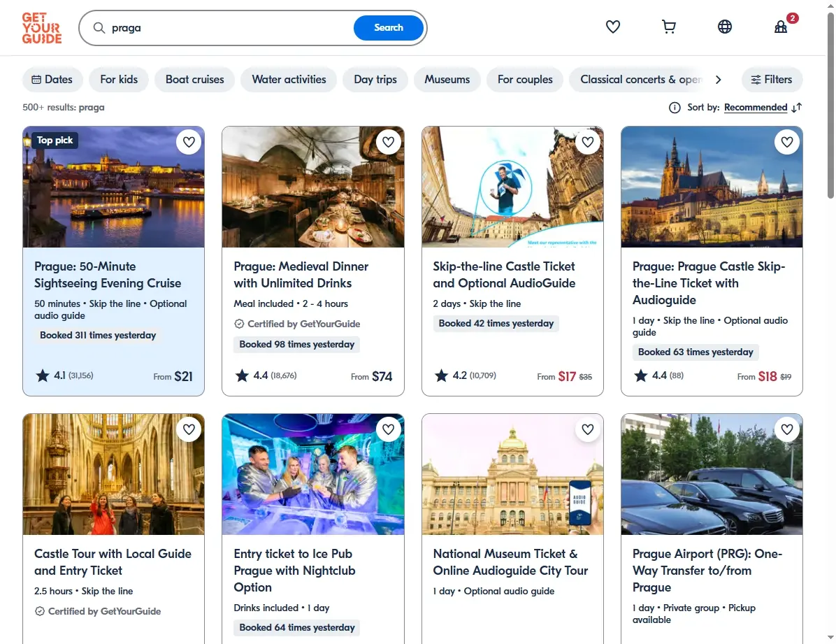Open Skip-the-line Castle Ticket and Optional AudioGuide
Image resolution: width=836 pixels, height=644 pixels.
[504, 275]
